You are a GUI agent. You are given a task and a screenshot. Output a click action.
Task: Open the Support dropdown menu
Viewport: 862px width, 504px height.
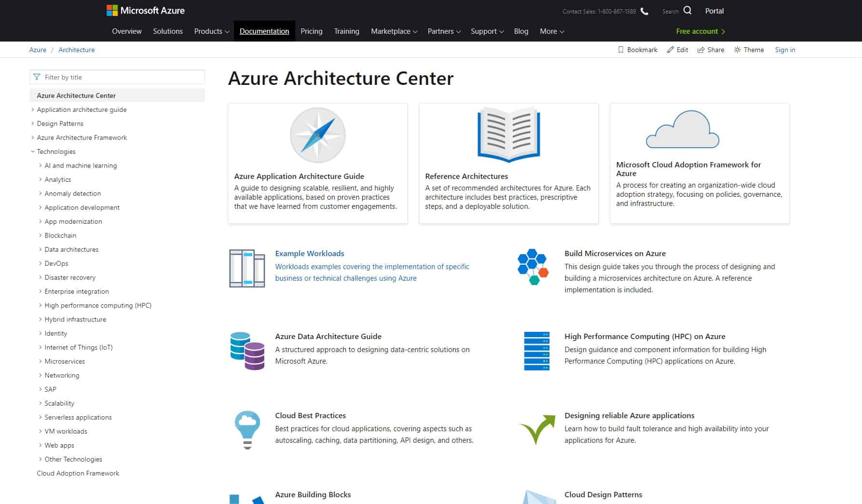[487, 31]
